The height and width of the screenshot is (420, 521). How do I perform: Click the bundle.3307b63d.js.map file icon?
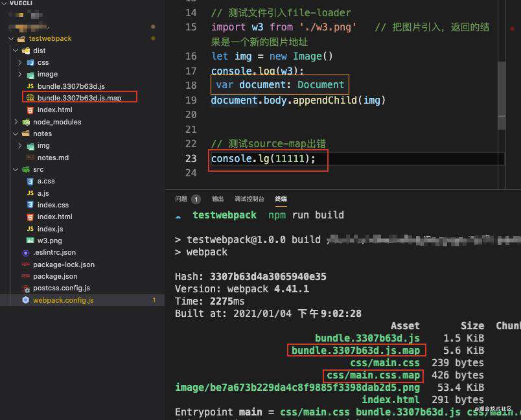pyautogui.click(x=30, y=98)
